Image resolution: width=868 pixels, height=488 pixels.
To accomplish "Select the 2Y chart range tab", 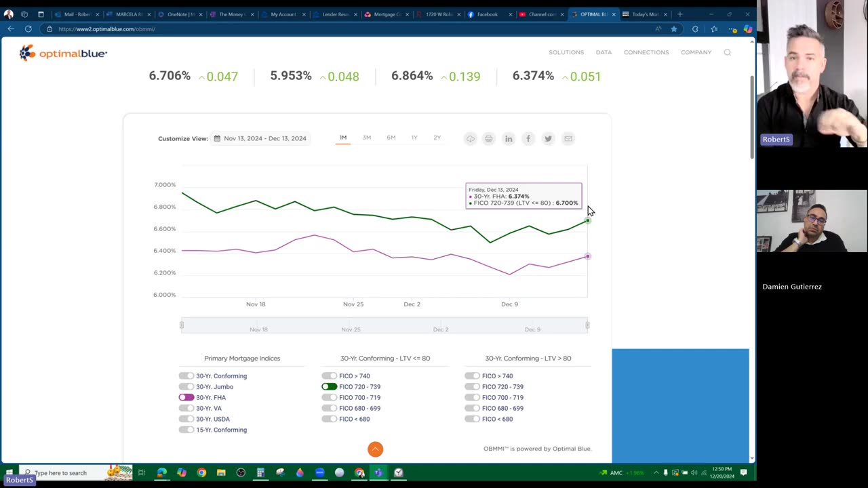I will pyautogui.click(x=437, y=138).
